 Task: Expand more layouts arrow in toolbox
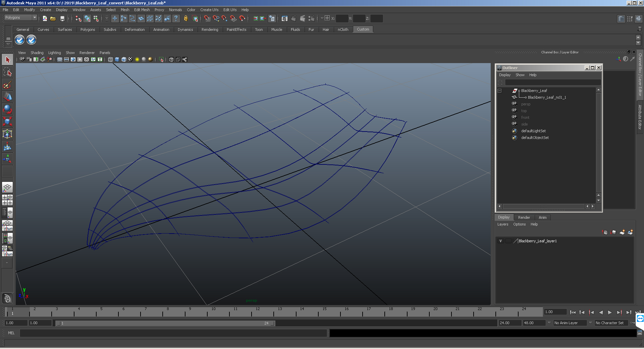(x=7, y=263)
